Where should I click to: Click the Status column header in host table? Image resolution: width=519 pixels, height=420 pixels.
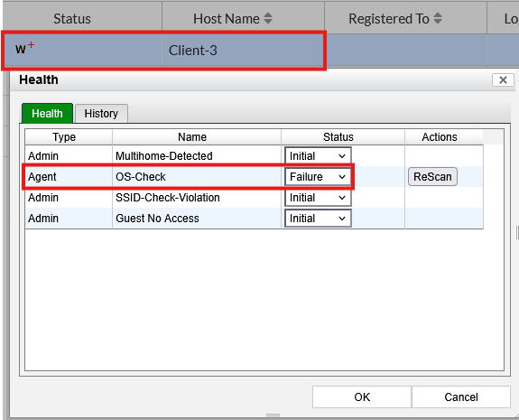pyautogui.click(x=72, y=19)
